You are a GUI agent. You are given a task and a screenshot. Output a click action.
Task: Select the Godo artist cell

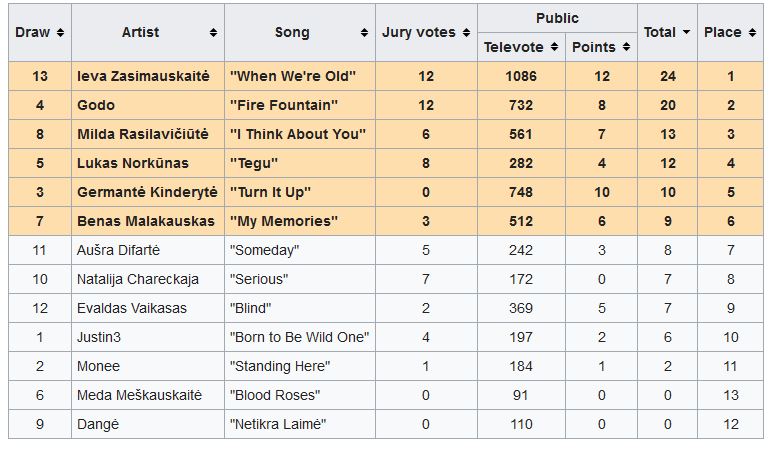coord(96,105)
